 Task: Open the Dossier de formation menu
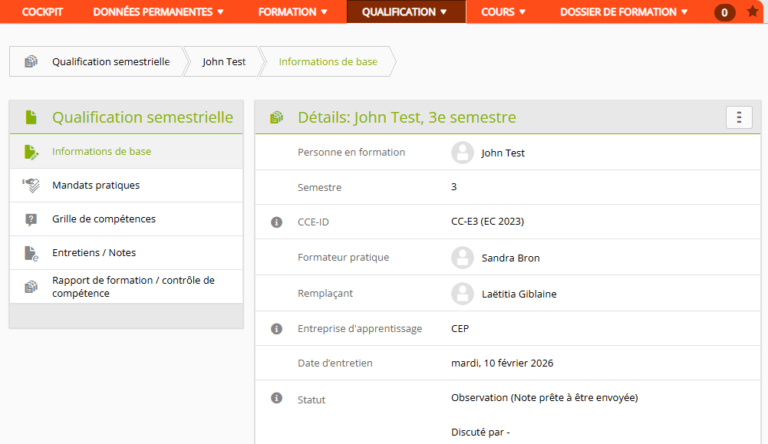pyautogui.click(x=624, y=12)
